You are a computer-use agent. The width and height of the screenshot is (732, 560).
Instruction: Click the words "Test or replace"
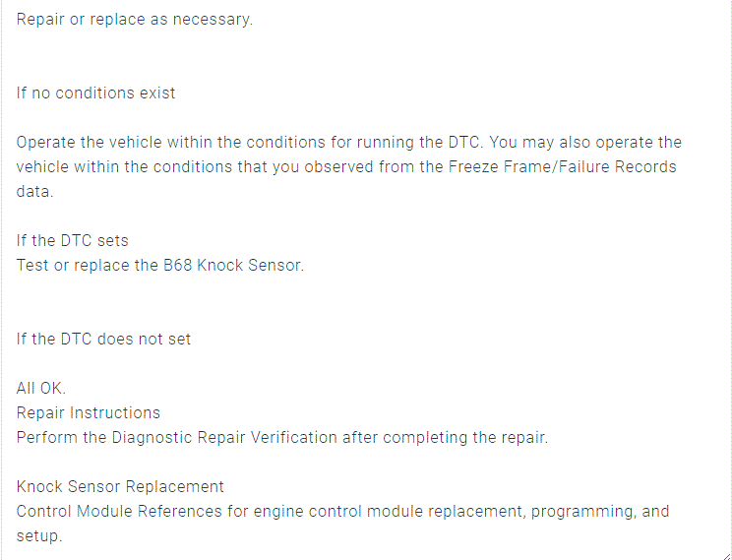click(x=72, y=265)
